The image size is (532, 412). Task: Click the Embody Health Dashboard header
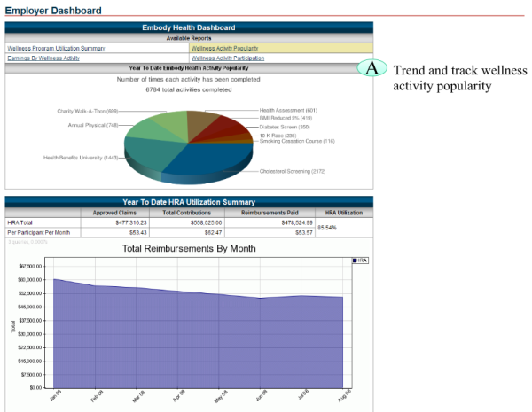click(189, 27)
